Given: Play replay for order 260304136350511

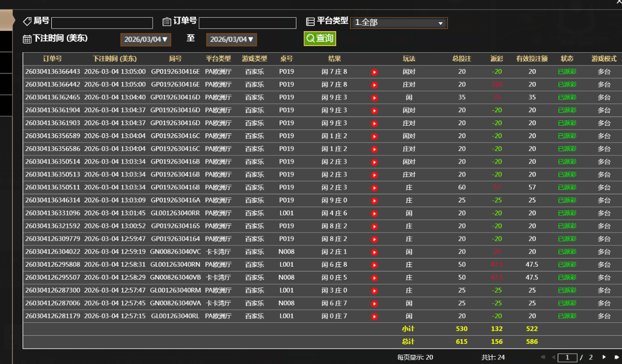Looking at the screenshot, I should 375,188.
